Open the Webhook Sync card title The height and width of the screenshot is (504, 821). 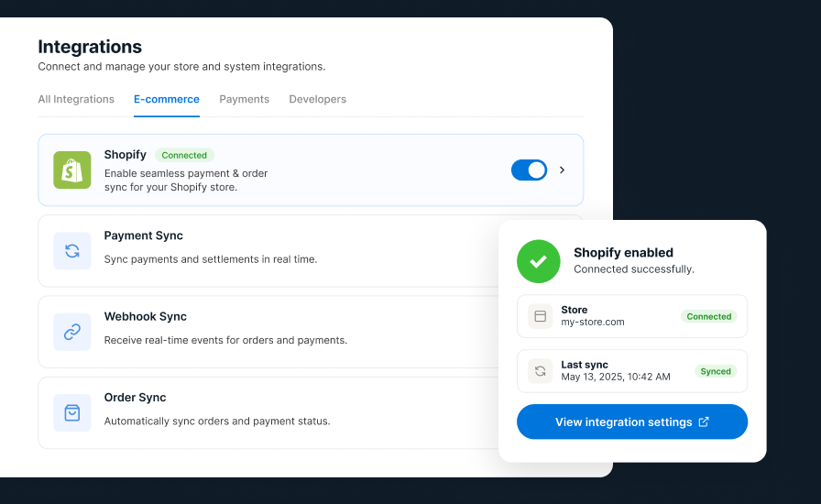146,316
